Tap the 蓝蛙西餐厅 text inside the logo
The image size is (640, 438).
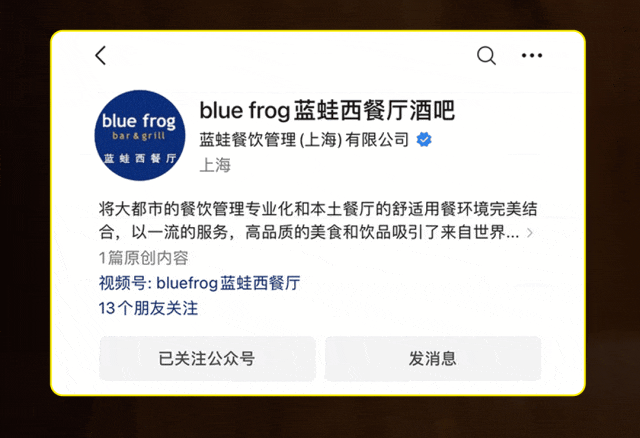[140, 158]
